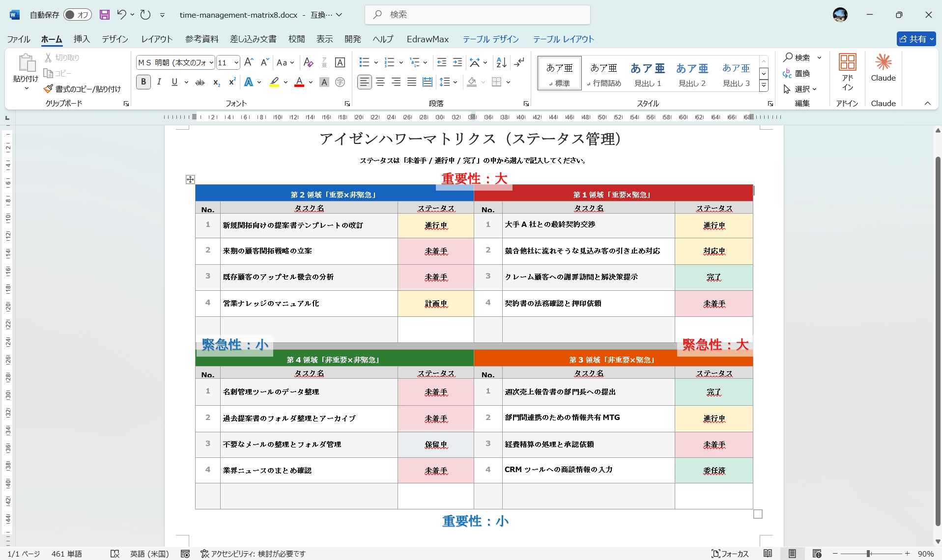Viewport: 942px width, 560px height.
Task: Click the decrease indent icon
Action: pyautogui.click(x=442, y=62)
